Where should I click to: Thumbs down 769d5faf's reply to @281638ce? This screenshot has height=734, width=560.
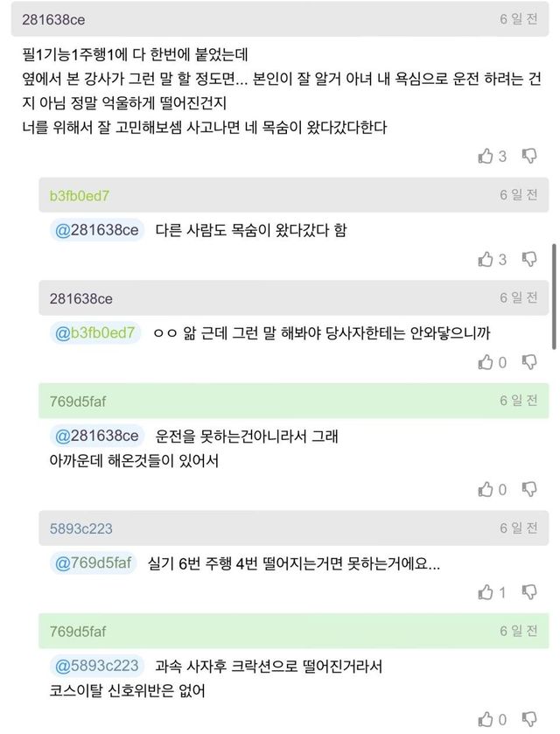coord(529,490)
